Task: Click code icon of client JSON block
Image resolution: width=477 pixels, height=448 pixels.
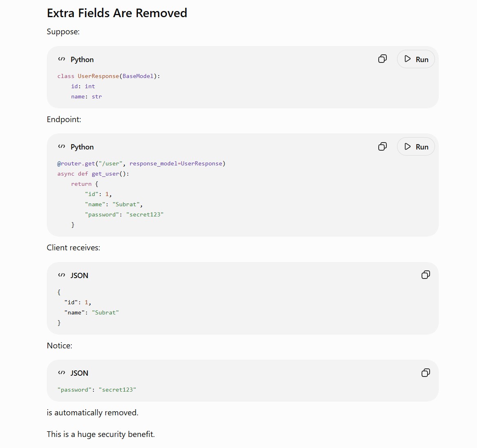Action: pyautogui.click(x=62, y=275)
